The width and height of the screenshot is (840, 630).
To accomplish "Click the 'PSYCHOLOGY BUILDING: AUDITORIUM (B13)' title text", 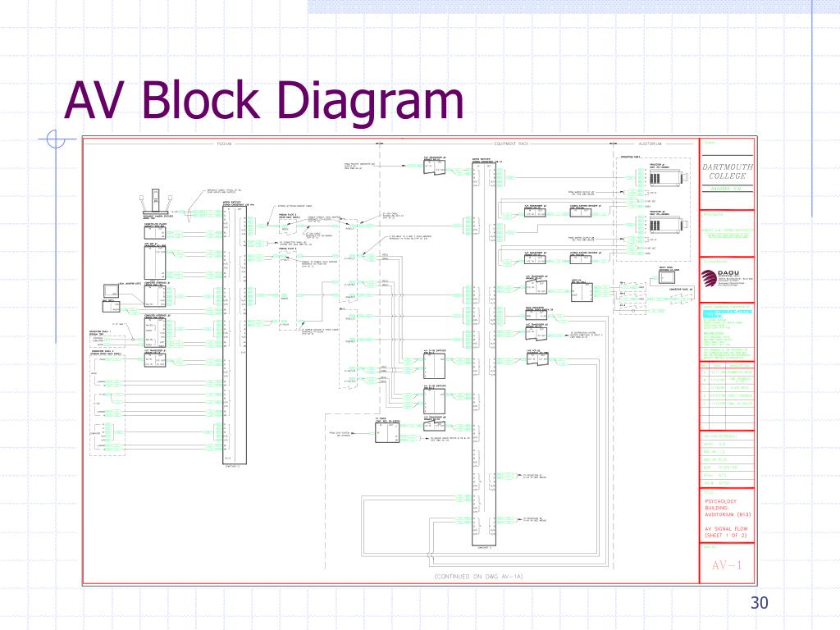I will (727, 508).
